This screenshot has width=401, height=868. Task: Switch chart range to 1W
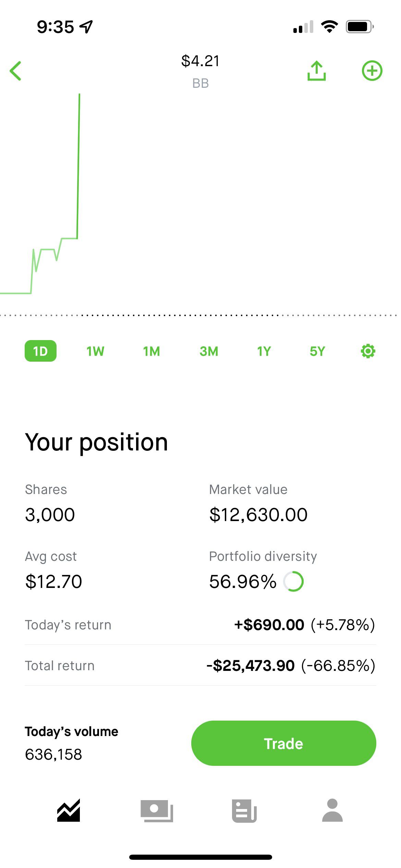[95, 351]
